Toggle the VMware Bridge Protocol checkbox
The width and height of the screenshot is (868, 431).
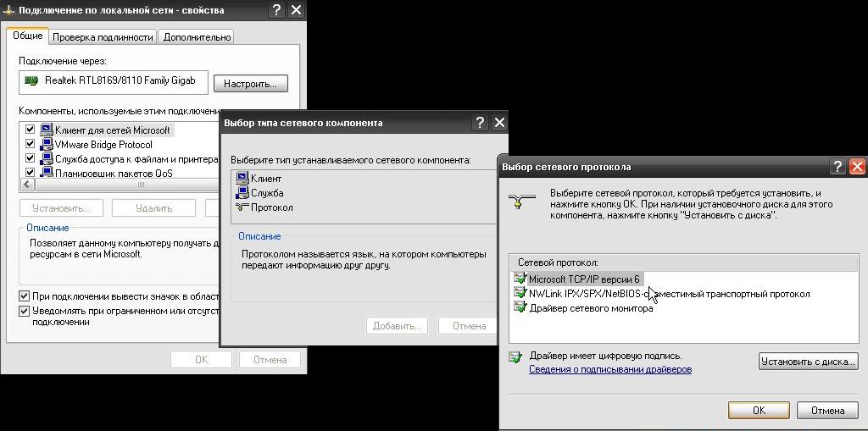31,145
